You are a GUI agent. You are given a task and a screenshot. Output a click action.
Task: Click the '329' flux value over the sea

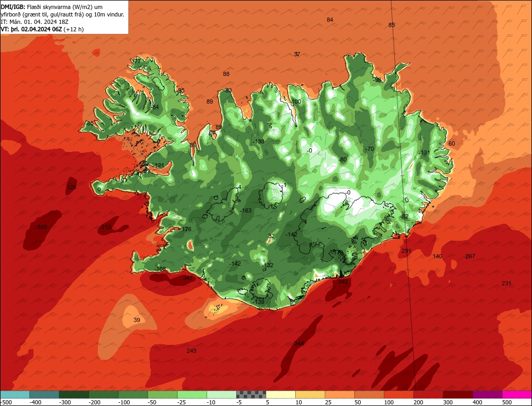(41, 227)
